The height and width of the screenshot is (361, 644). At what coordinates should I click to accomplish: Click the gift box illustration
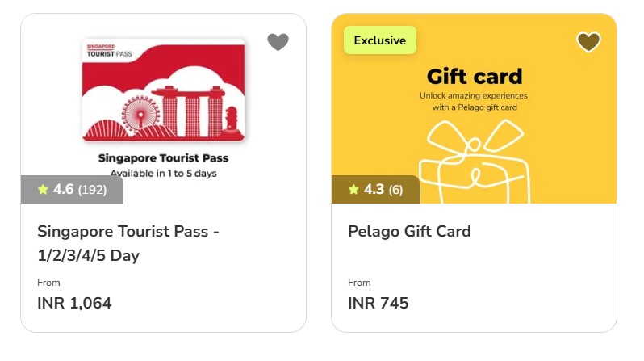click(x=475, y=162)
